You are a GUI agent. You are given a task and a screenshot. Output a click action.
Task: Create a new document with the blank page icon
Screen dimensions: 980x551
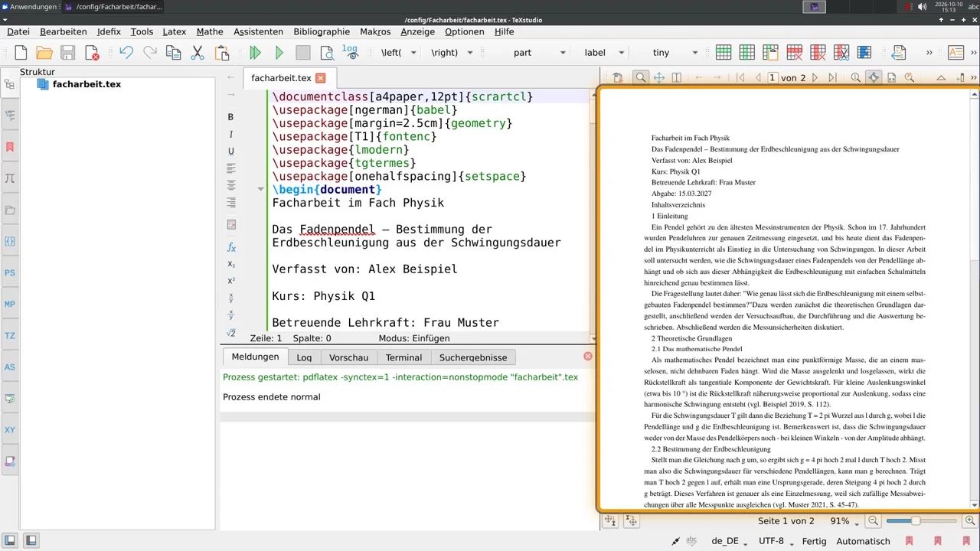[21, 53]
